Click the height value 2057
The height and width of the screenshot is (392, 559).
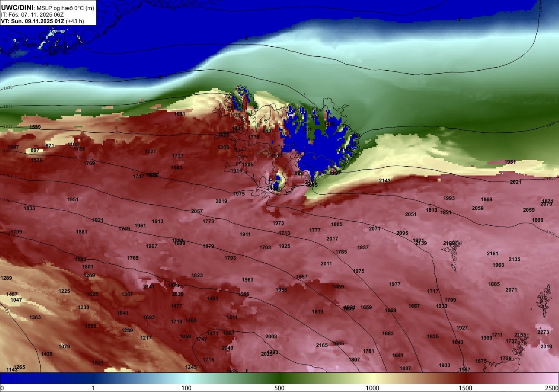[x=197, y=211]
